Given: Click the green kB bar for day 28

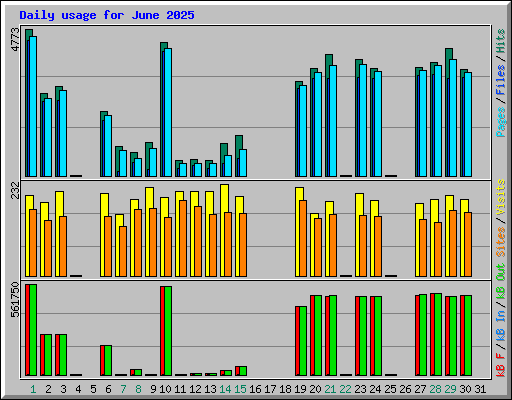Looking at the screenshot, I should 438,335.
